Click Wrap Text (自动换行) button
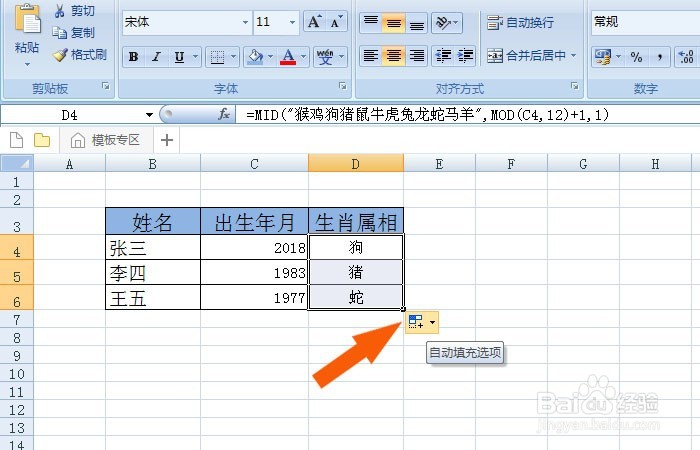 pyautogui.click(x=521, y=22)
